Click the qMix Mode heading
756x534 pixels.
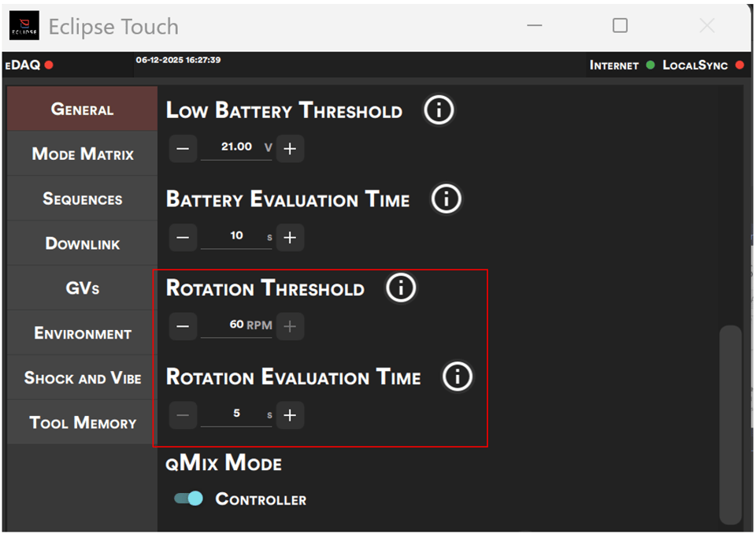223,463
